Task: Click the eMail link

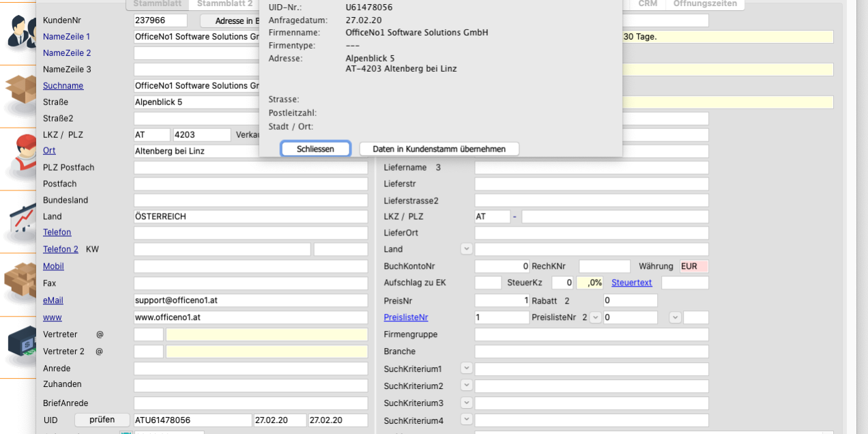Action: (x=53, y=300)
